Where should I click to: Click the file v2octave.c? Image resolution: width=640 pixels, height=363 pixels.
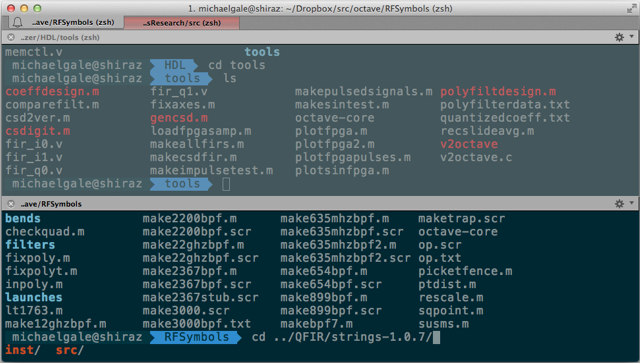pyautogui.click(x=476, y=157)
